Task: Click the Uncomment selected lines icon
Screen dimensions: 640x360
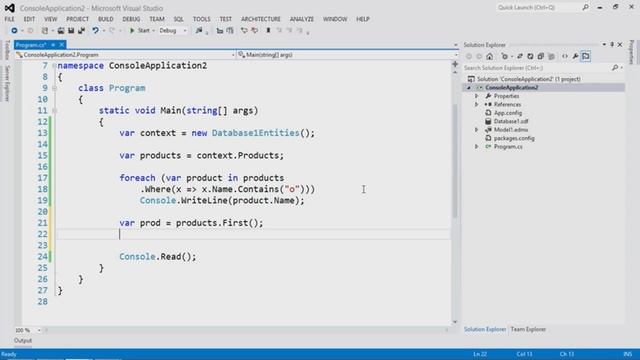Action: (x=255, y=31)
